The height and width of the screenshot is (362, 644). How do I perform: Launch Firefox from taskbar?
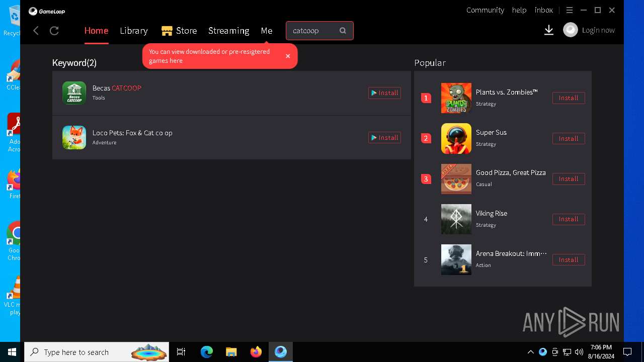pyautogui.click(x=256, y=352)
